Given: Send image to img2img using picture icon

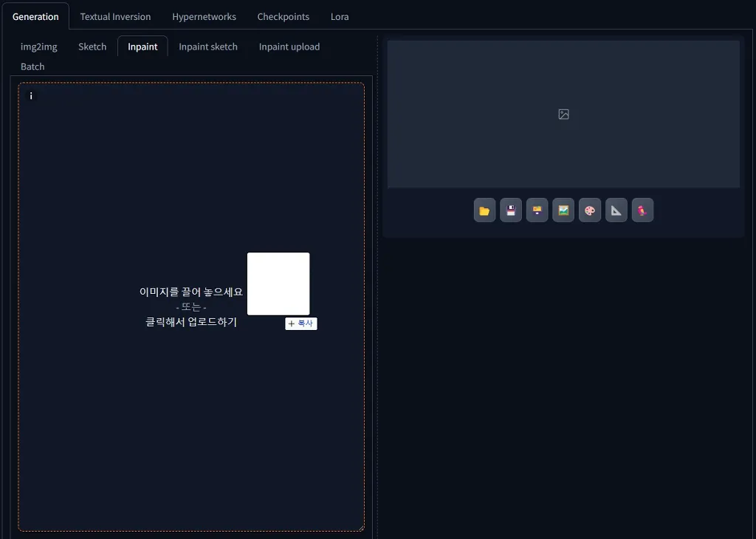Looking at the screenshot, I should click(563, 210).
